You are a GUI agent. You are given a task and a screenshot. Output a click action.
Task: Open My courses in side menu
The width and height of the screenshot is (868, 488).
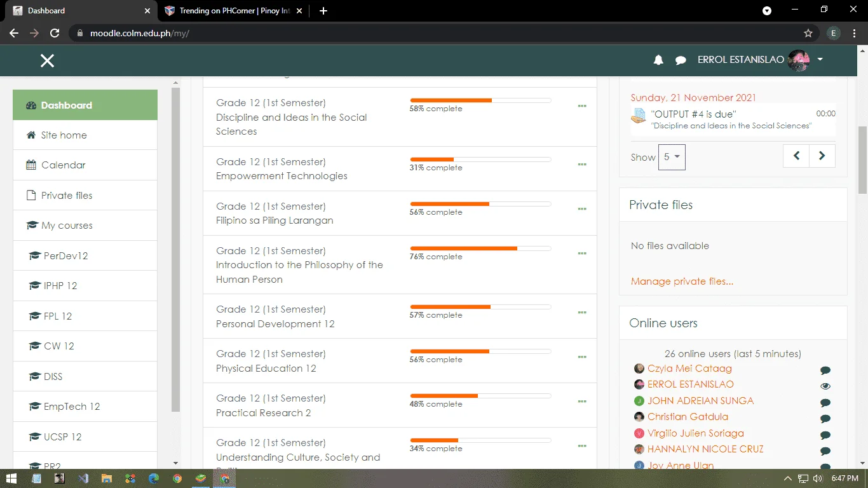[x=85, y=225]
